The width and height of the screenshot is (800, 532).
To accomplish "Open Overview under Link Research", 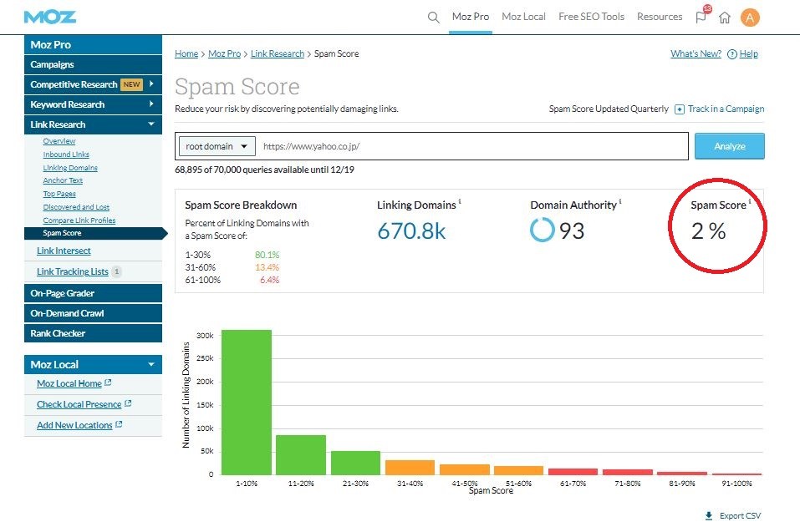I will 59,141.
